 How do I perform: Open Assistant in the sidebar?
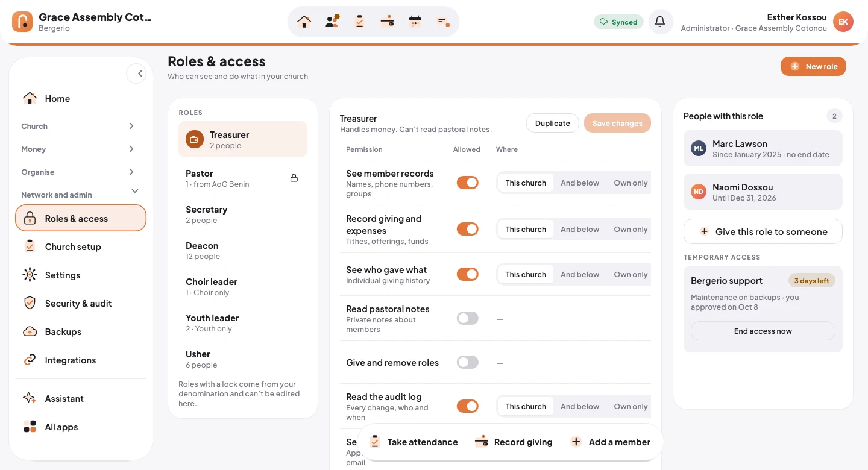point(81,398)
